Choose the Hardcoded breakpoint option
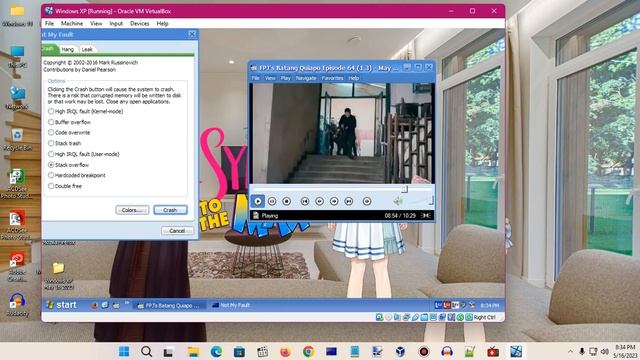 (x=77, y=175)
